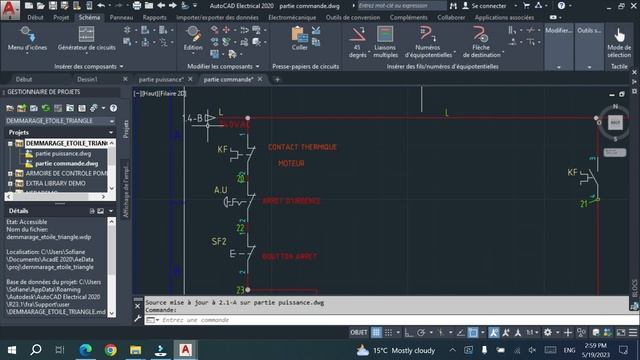Click Se connecter sign-in button
Viewport: 640px width, 360px height.
(484, 6)
